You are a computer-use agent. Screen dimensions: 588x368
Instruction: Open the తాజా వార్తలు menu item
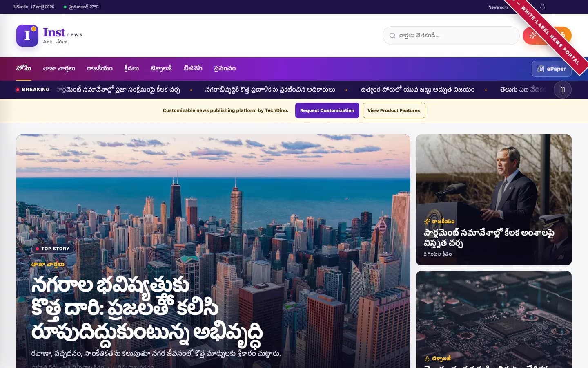point(59,68)
